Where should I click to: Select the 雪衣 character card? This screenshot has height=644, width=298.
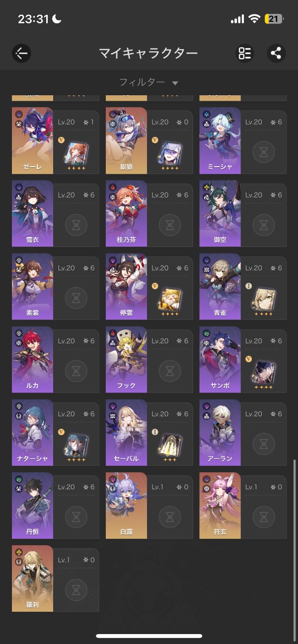pyautogui.click(x=56, y=213)
